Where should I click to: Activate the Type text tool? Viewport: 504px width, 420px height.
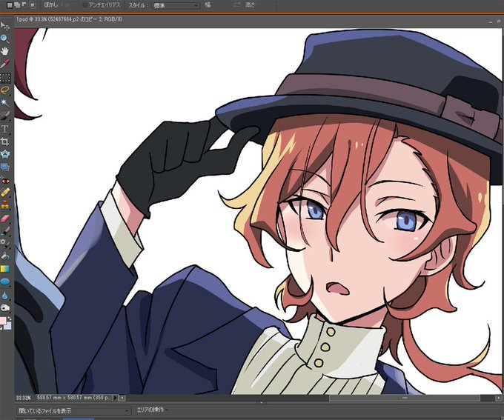pos(5,129)
